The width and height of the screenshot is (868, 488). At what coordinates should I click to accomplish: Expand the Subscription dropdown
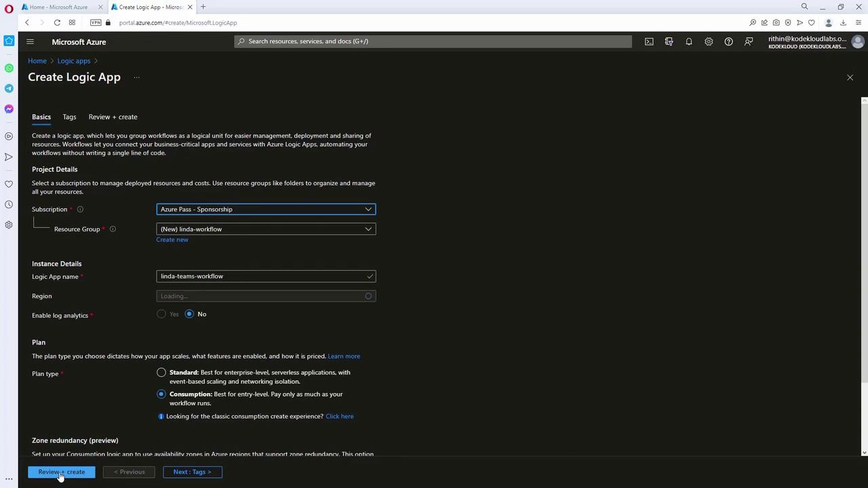coord(266,209)
